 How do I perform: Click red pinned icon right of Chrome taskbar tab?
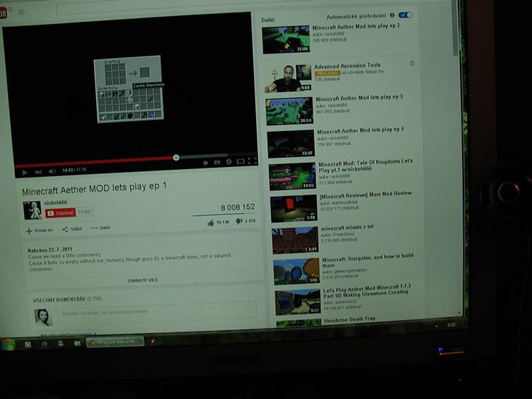[154, 341]
